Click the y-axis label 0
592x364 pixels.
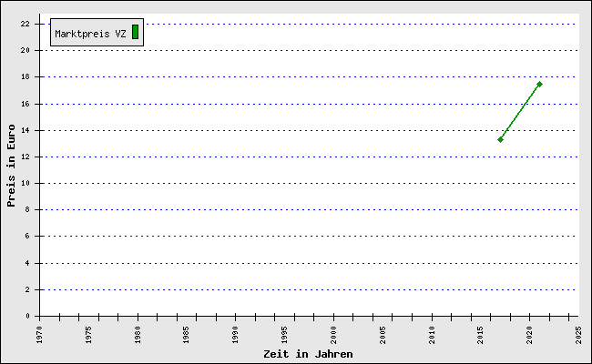point(27,316)
